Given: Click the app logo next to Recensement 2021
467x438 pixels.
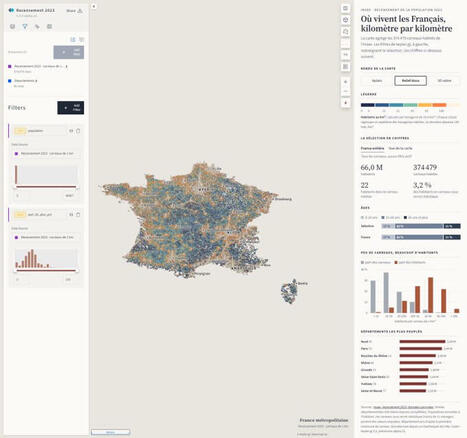Looking at the screenshot, I should pyautogui.click(x=11, y=10).
